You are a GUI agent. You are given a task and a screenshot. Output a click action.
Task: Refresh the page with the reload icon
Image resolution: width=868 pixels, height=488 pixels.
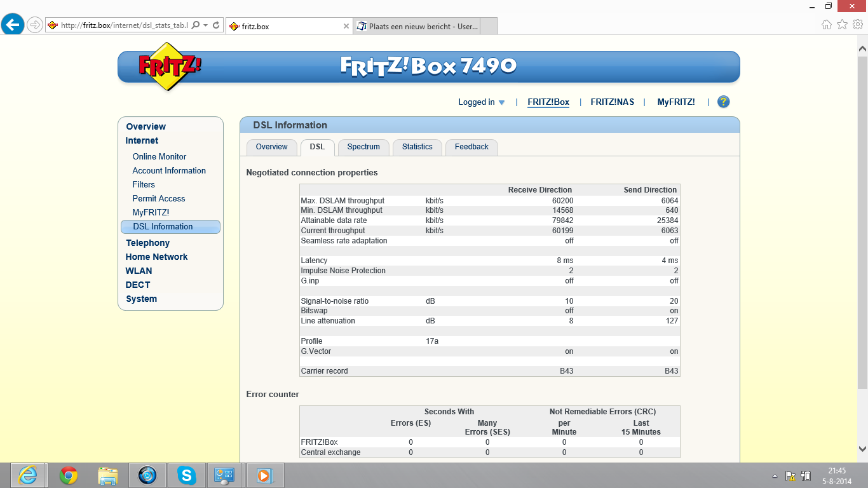click(216, 25)
